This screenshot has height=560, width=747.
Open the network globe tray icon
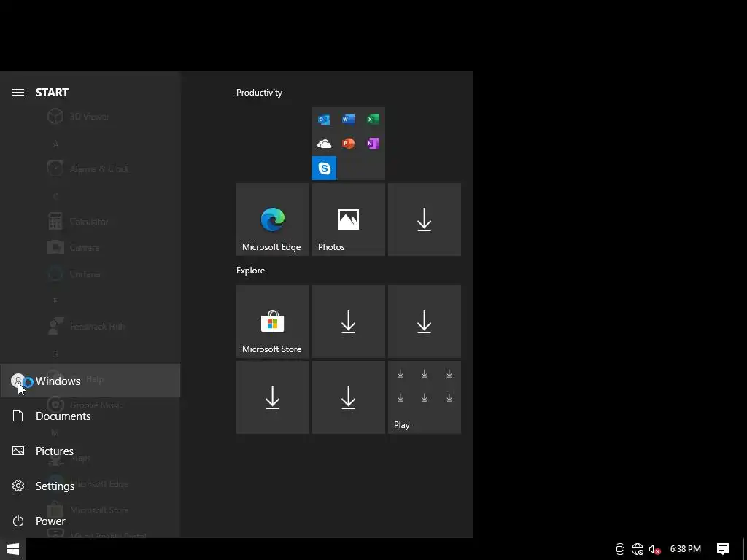(x=638, y=549)
